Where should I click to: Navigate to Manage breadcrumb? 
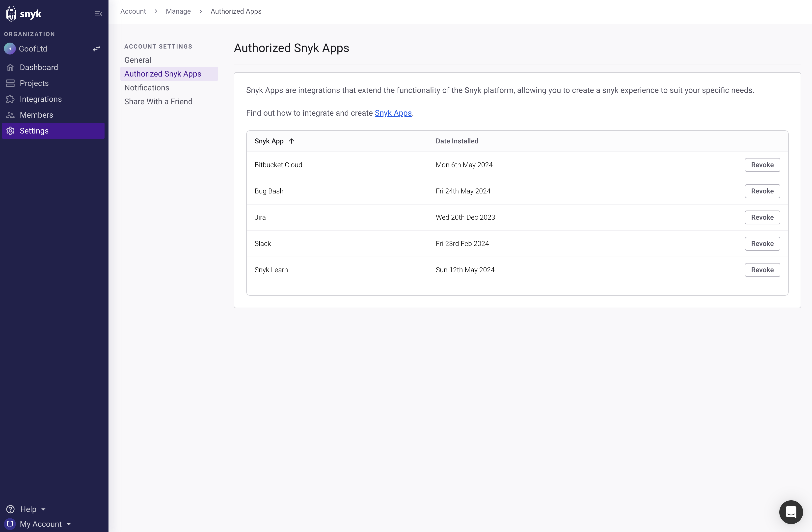(178, 11)
